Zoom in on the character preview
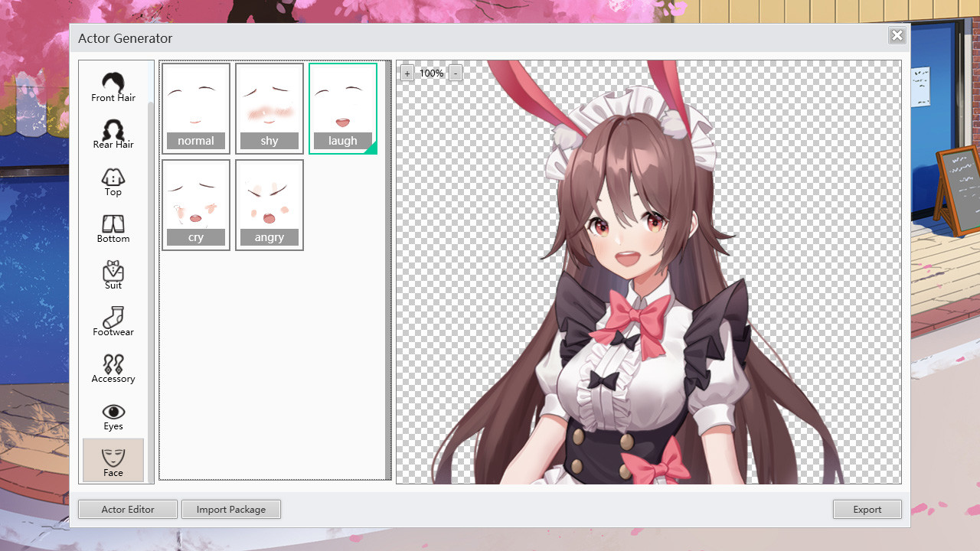Viewport: 980px width, 551px height. click(407, 73)
